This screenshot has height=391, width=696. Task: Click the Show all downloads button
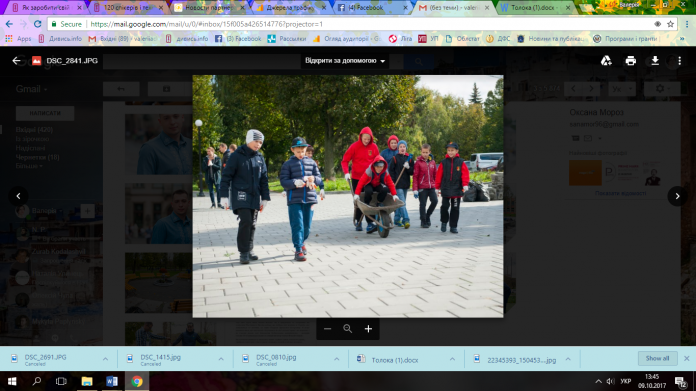pyautogui.click(x=657, y=358)
